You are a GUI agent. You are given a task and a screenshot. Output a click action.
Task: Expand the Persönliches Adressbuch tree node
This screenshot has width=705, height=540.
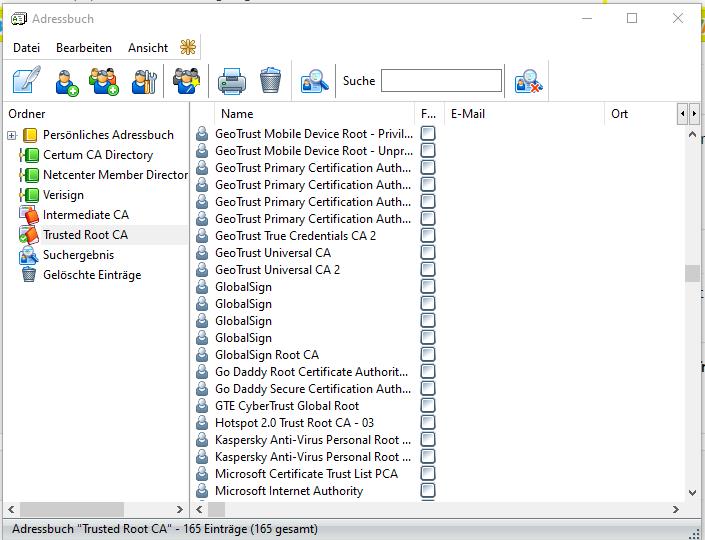tap(12, 135)
